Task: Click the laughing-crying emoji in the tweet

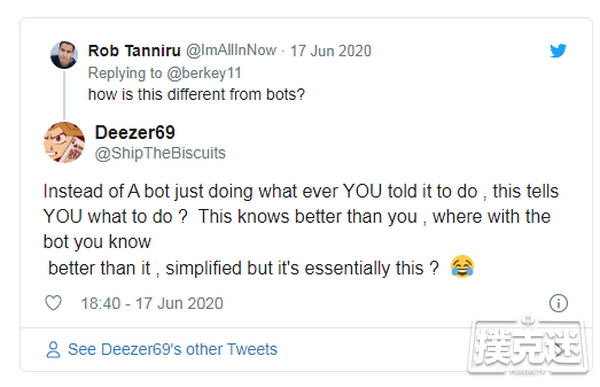Action: (462, 266)
